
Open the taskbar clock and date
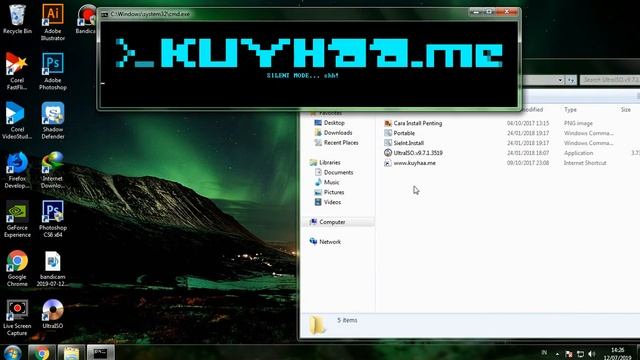[617, 353]
